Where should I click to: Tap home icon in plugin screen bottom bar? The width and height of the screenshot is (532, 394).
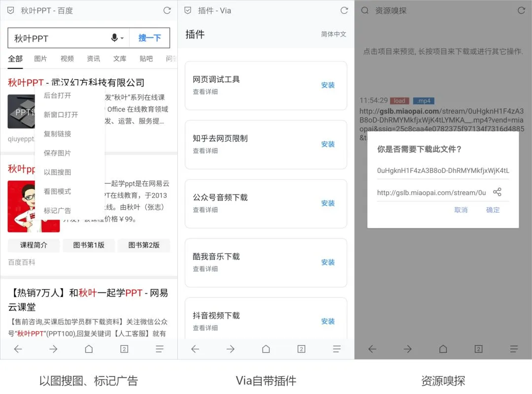266,349
